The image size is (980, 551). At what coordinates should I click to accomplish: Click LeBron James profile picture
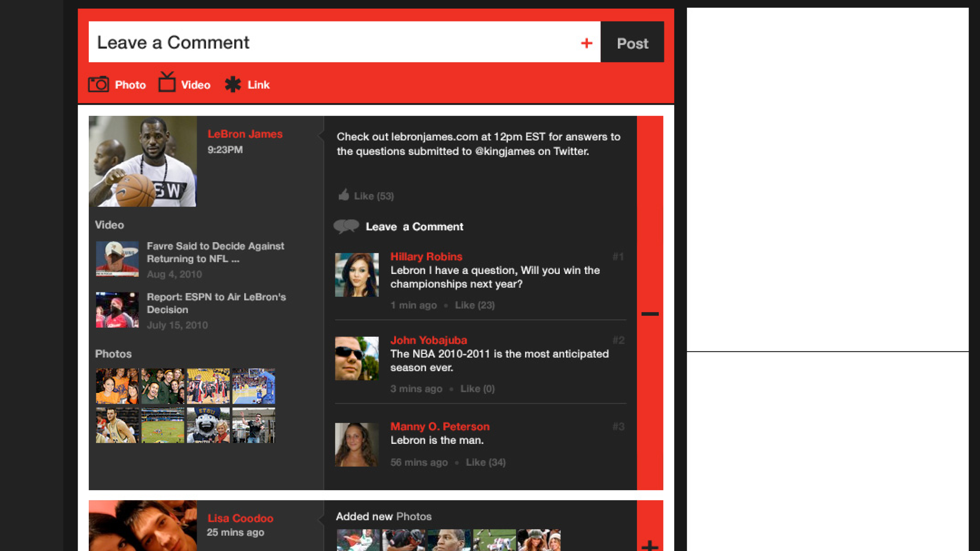tap(142, 161)
